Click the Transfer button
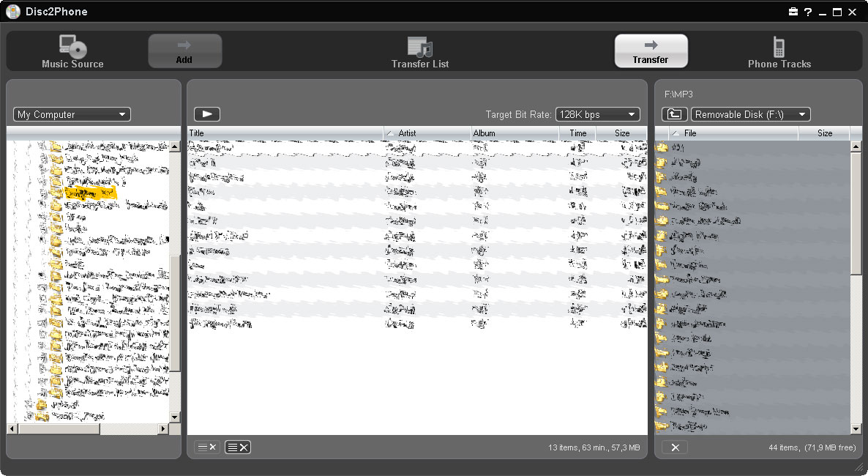The height and width of the screenshot is (476, 868). click(x=651, y=51)
